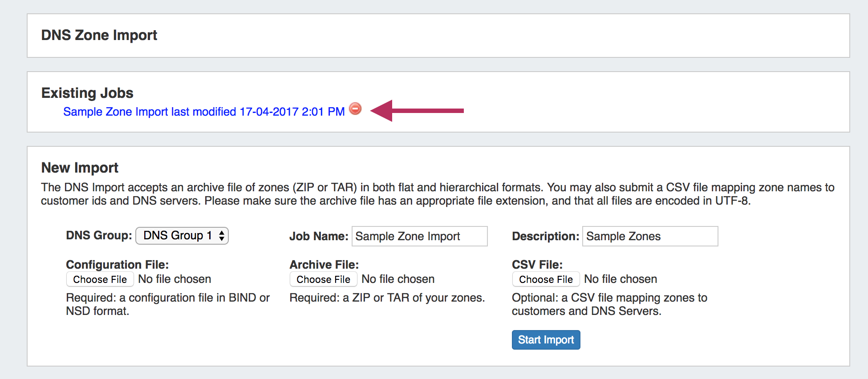This screenshot has height=379, width=868.
Task: Choose a file for CSV File
Action: pos(546,279)
